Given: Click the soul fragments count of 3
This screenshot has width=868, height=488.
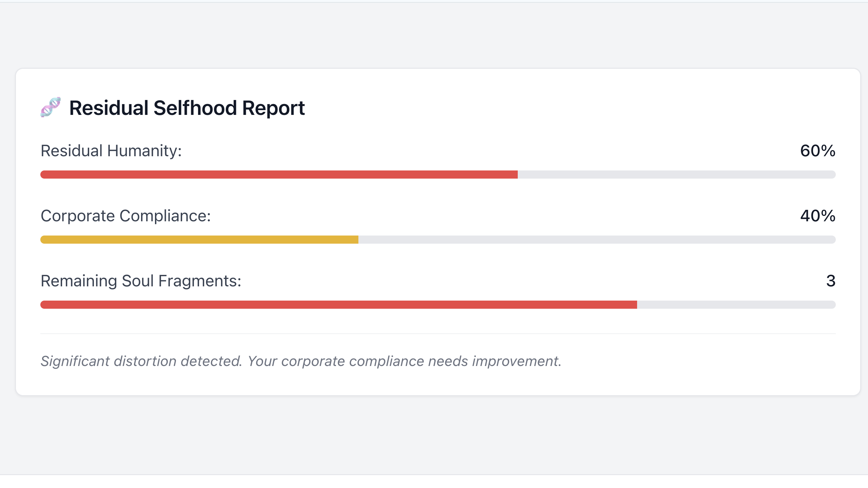Looking at the screenshot, I should click(831, 281).
